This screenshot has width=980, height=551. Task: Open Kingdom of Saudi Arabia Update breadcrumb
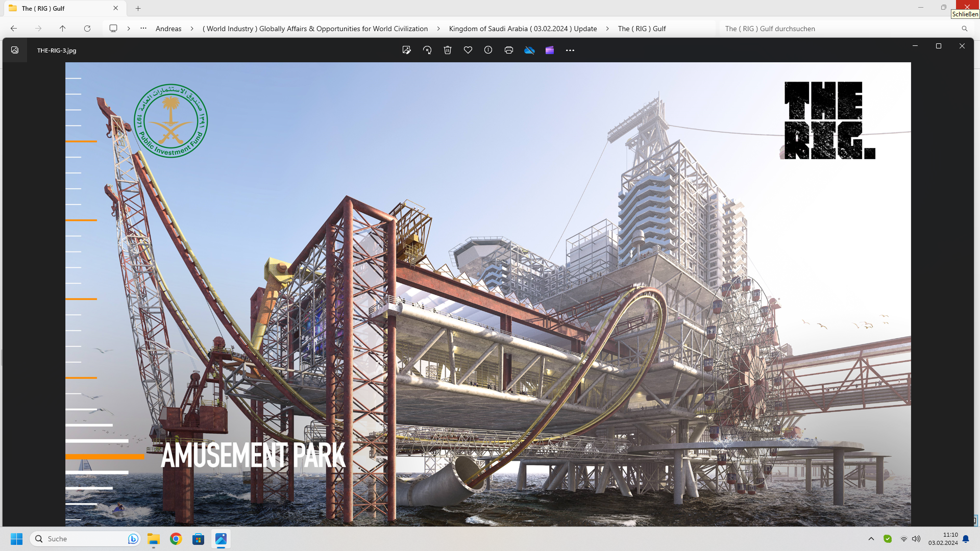pyautogui.click(x=523, y=29)
